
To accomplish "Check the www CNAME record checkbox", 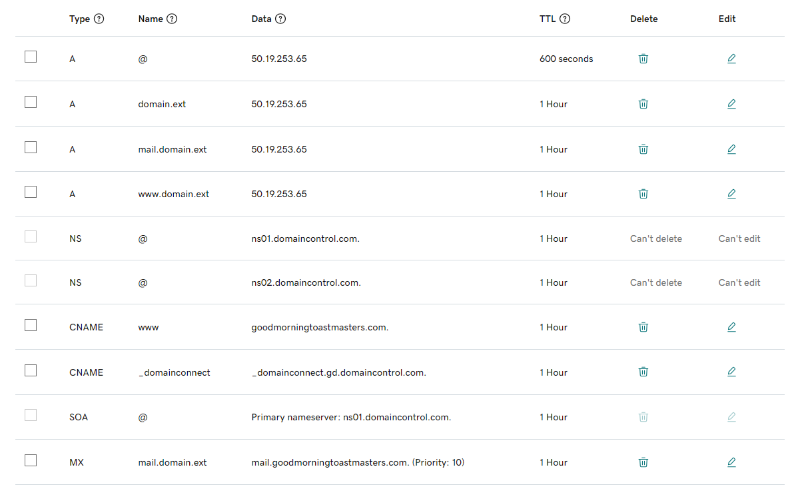I will 31,325.
